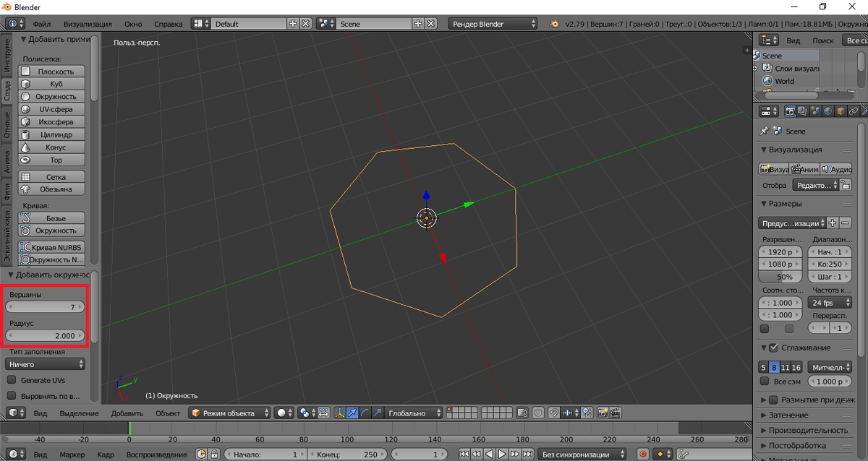Open the World properties tab icon

(x=828, y=111)
